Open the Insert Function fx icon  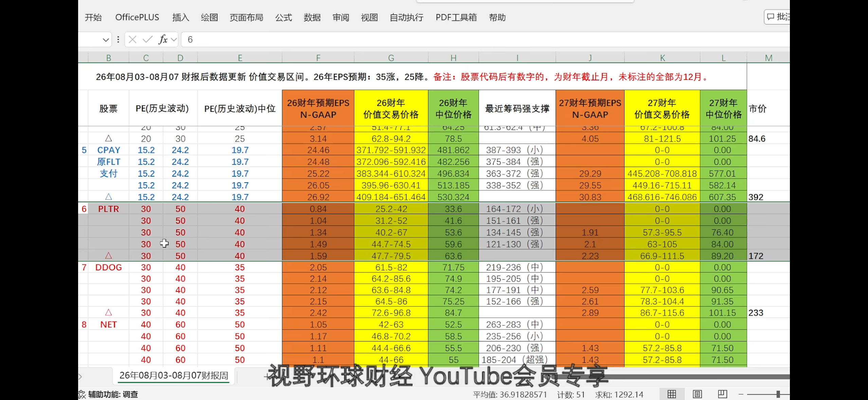click(163, 40)
